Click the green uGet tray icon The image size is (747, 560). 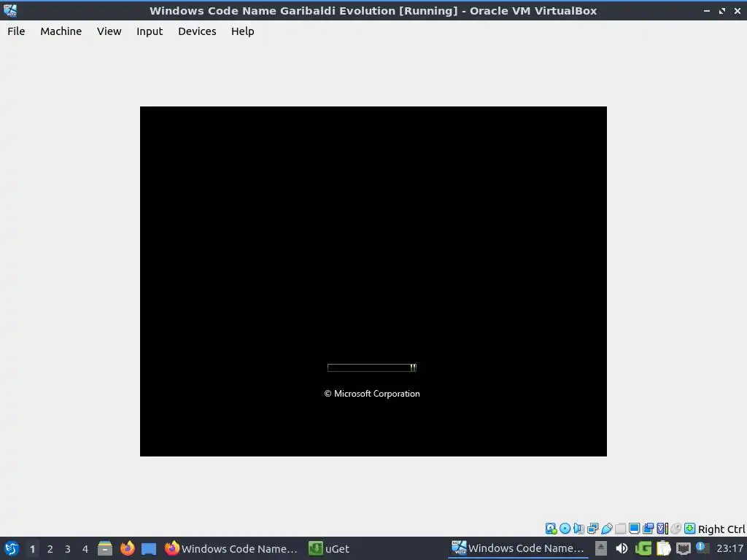click(643, 548)
